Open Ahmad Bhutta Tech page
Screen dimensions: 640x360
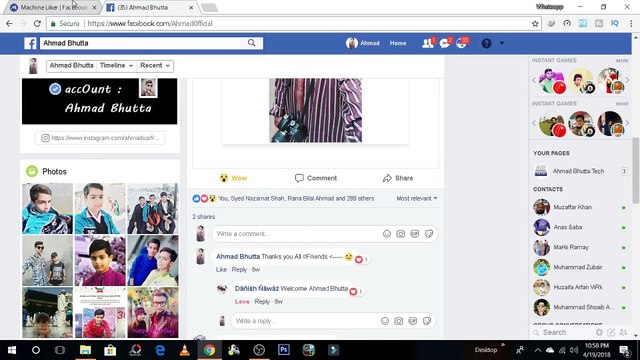(x=578, y=171)
